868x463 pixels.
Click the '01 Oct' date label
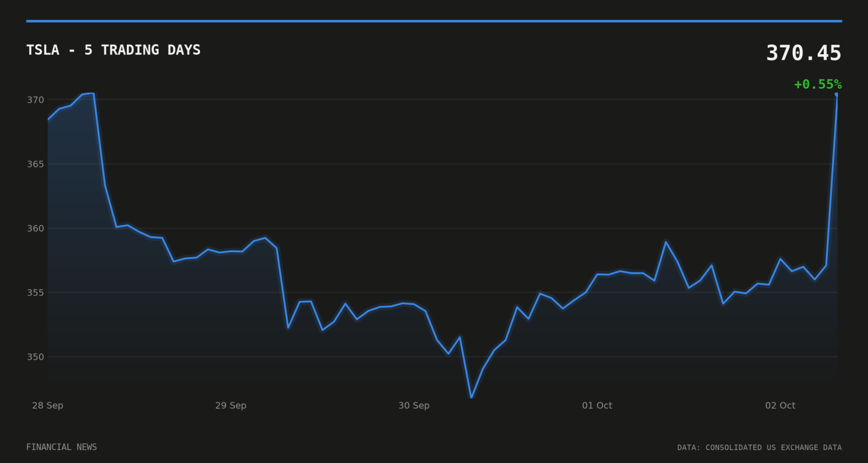point(597,405)
